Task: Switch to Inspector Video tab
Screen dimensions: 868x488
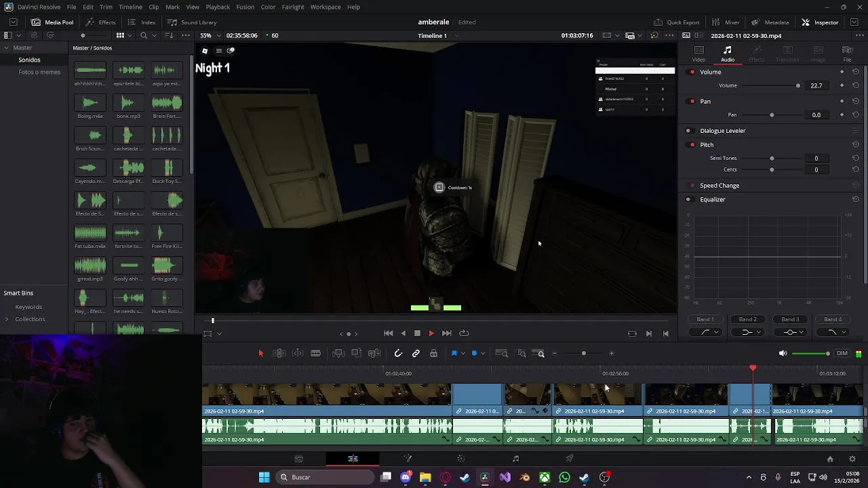Action: pyautogui.click(x=698, y=54)
